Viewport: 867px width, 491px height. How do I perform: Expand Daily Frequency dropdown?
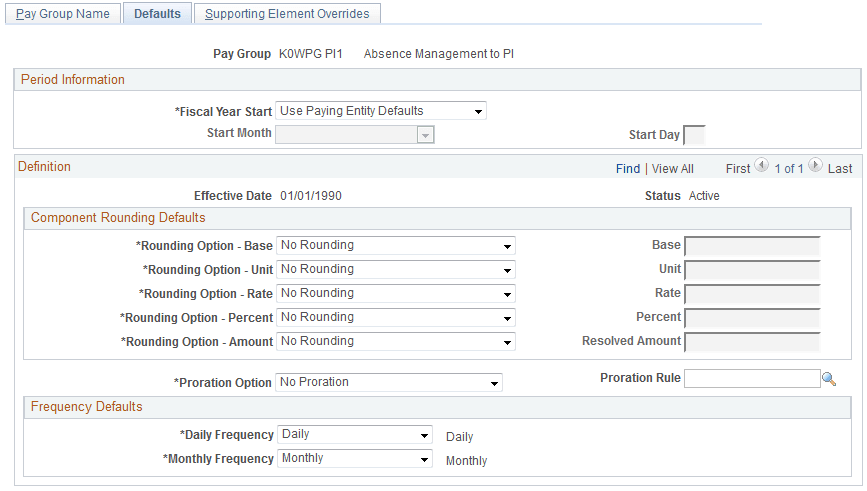[x=355, y=435]
